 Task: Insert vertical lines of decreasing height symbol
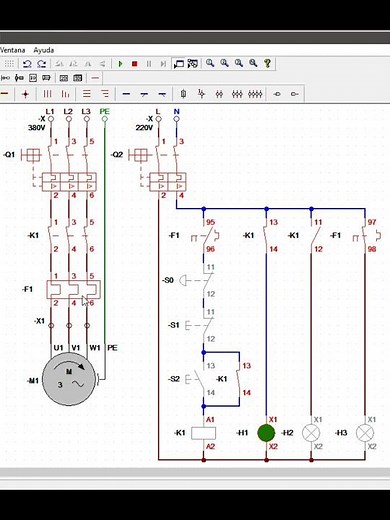pos(65,94)
